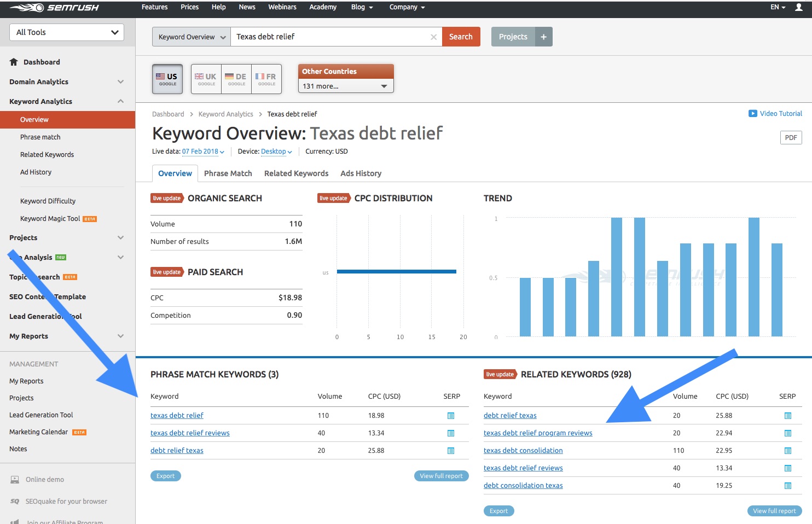Select the US Google database flag
Viewport: 812px width, 524px height.
[x=167, y=79]
